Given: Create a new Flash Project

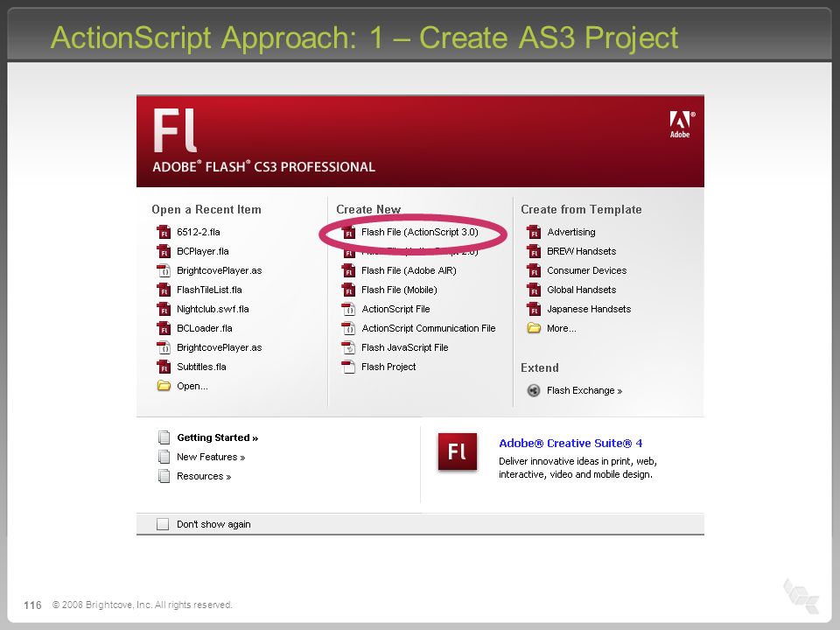Looking at the screenshot, I should tap(388, 367).
